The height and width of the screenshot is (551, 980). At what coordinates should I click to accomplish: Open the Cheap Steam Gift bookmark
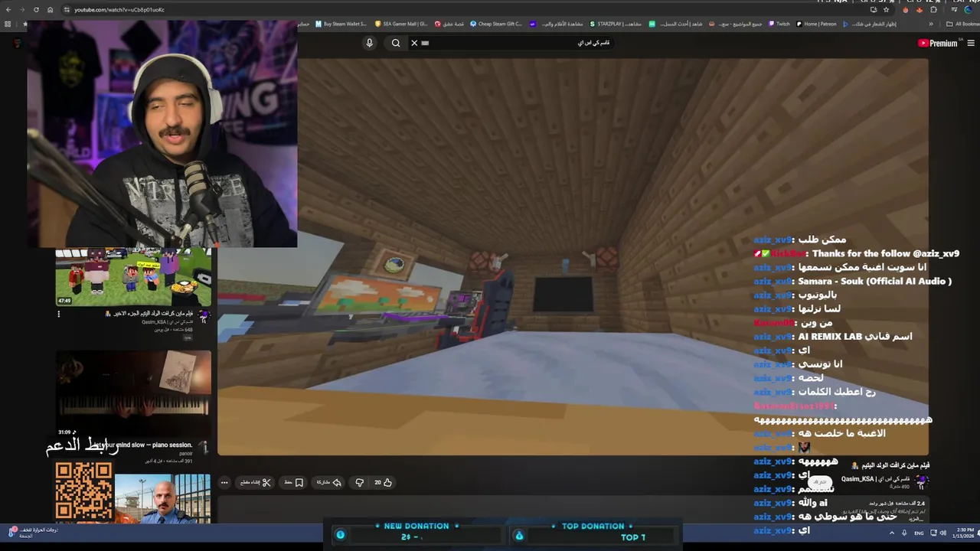point(496,24)
